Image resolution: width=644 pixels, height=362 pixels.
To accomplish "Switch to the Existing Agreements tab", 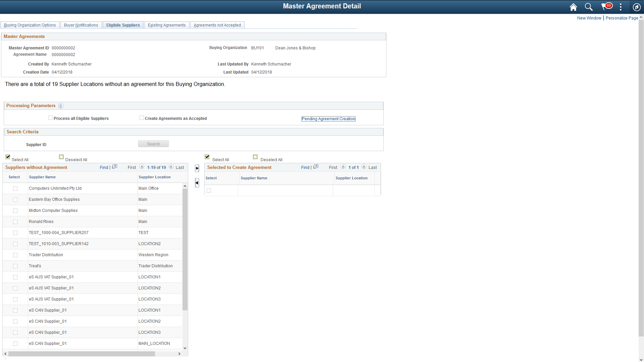I will point(166,25).
